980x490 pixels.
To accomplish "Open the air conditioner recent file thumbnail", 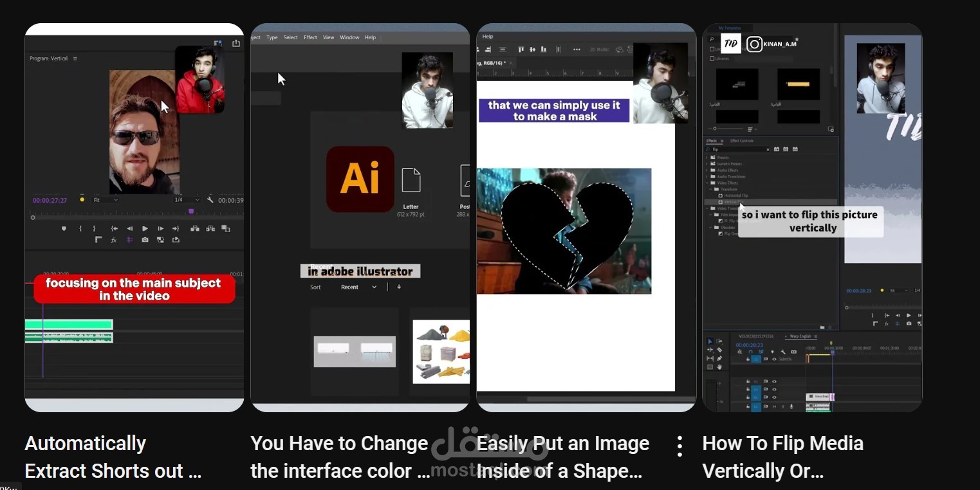I will (x=355, y=351).
